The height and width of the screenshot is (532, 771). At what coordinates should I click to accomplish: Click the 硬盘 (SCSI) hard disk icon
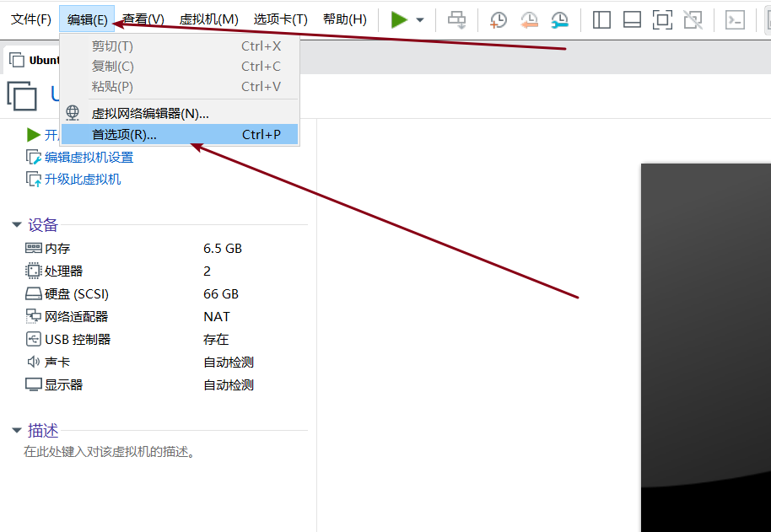(x=34, y=293)
